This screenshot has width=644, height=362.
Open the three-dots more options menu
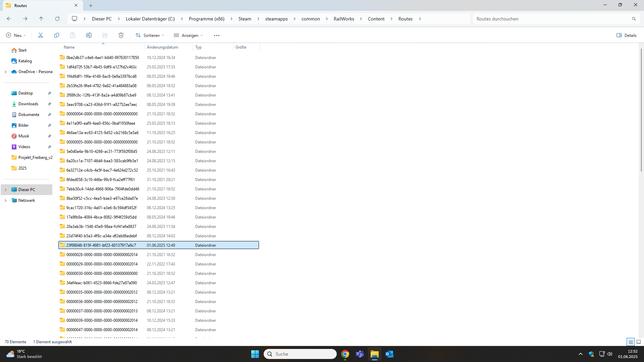click(217, 35)
